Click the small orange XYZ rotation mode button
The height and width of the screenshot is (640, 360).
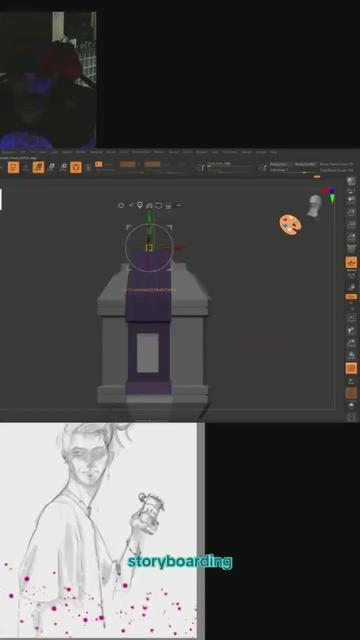[x=351, y=296]
